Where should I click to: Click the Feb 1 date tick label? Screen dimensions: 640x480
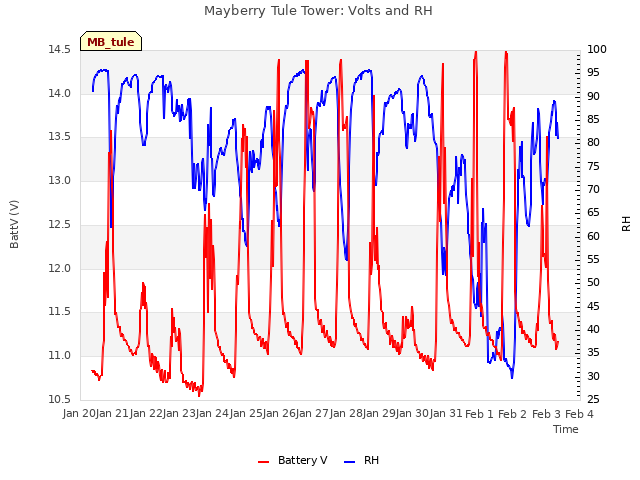[480, 414]
